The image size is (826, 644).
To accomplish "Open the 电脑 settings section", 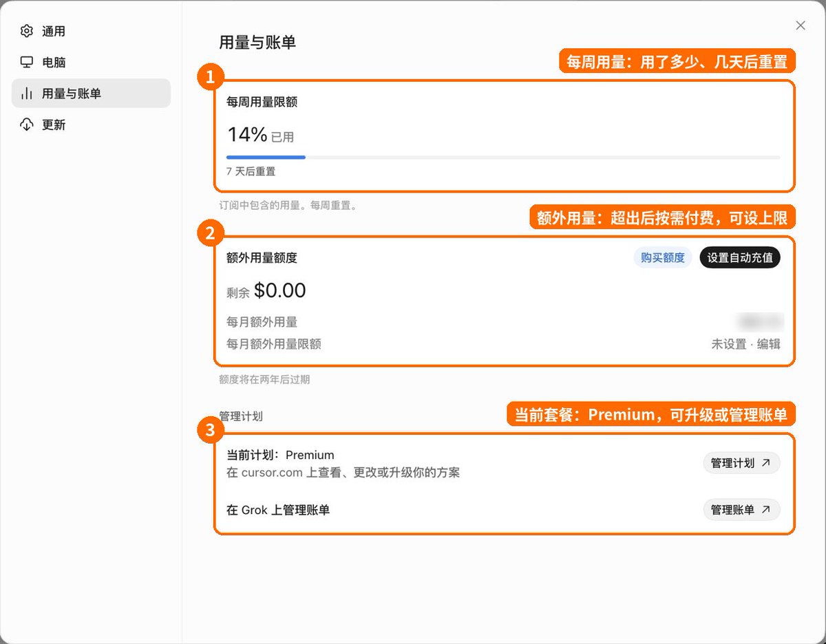I will pyautogui.click(x=91, y=62).
